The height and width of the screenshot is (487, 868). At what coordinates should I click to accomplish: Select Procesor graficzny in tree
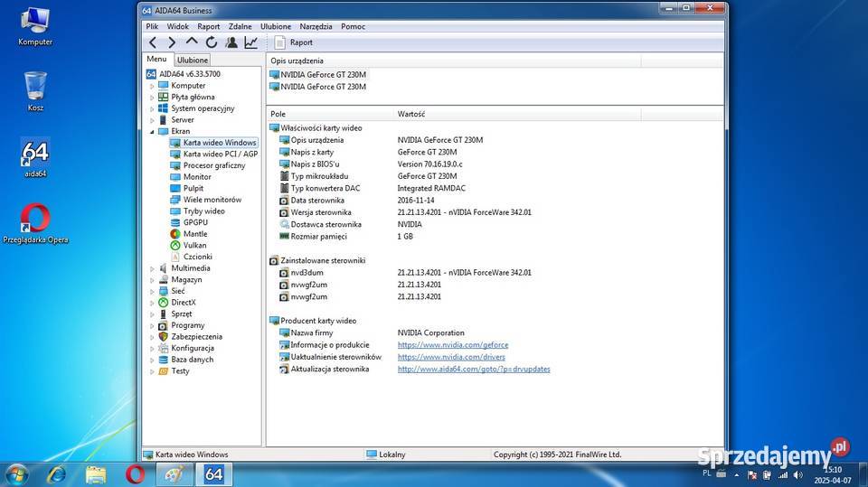[x=214, y=165]
